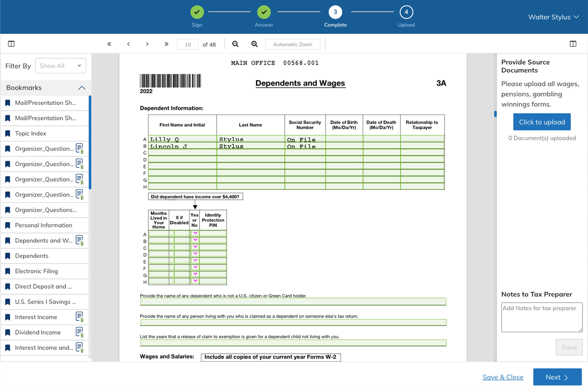This screenshot has width=588, height=392.
Task: Select the Dividend Income bookmark
Action: 38,332
